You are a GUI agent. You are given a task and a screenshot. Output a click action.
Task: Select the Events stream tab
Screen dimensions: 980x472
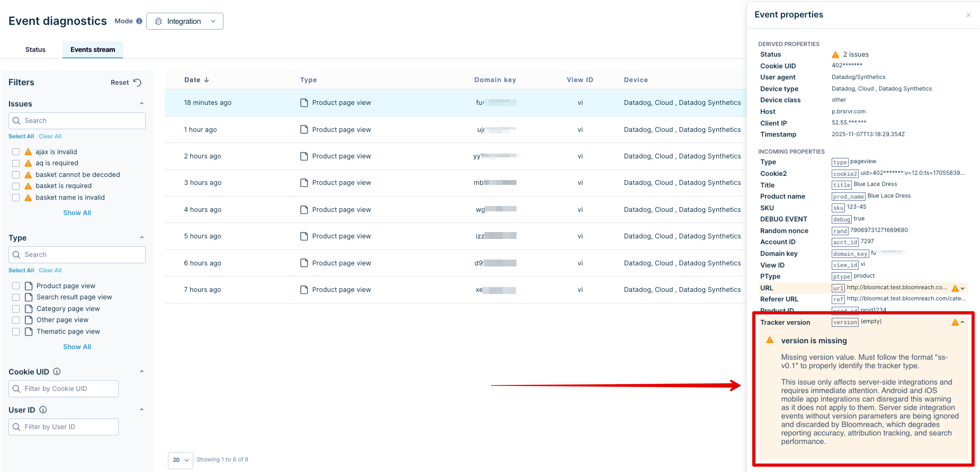[92, 50]
